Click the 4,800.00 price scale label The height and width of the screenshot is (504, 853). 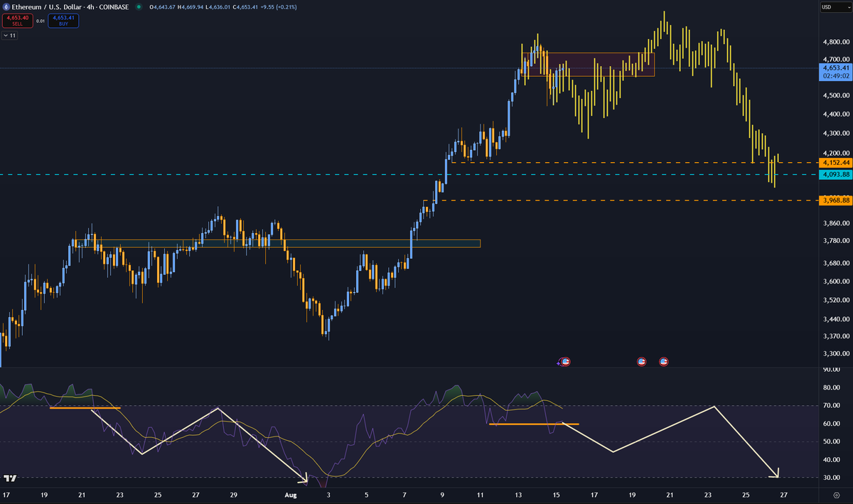pos(835,42)
